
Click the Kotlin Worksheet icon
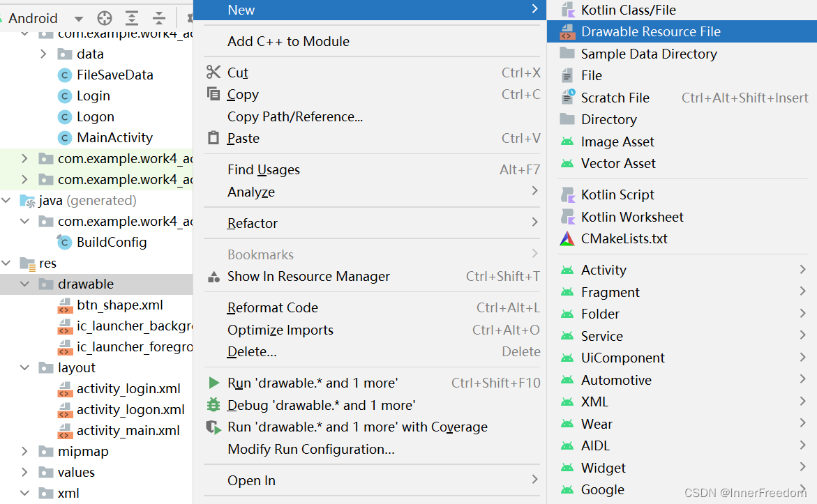[567, 217]
